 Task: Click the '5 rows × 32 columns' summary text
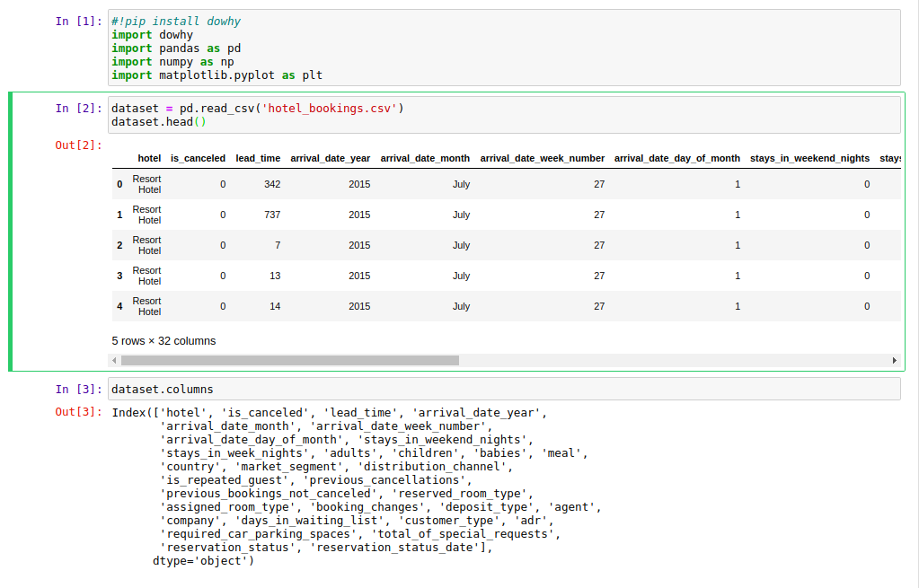click(163, 341)
